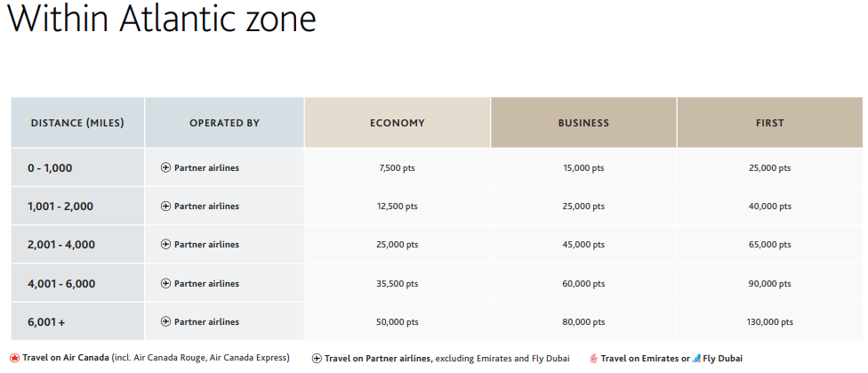Click the red Air Canada maple leaf legend icon
The width and height of the screenshot is (868, 373).
click(x=14, y=358)
